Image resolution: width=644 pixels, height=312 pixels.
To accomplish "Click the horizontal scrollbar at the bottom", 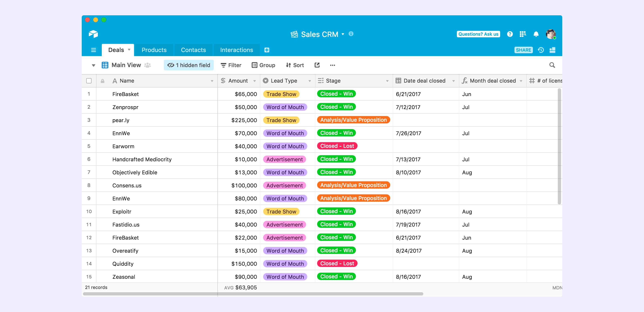I will (x=253, y=294).
